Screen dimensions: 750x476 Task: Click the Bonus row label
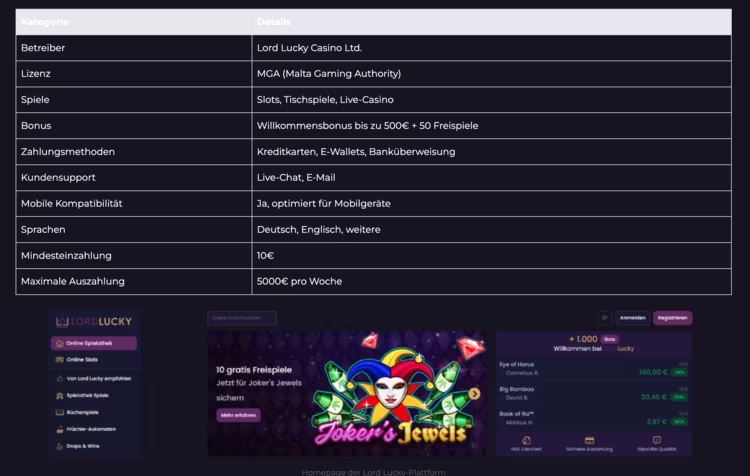coord(36,125)
